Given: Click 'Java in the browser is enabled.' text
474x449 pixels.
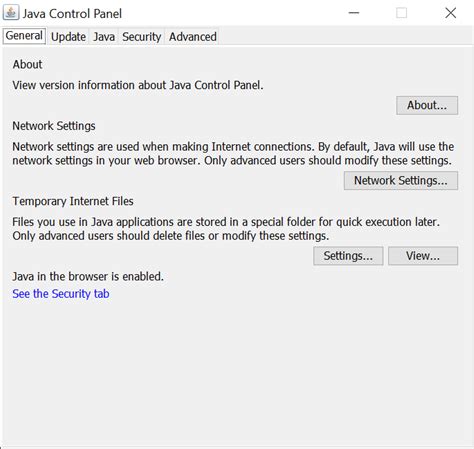Looking at the screenshot, I should coord(88,276).
